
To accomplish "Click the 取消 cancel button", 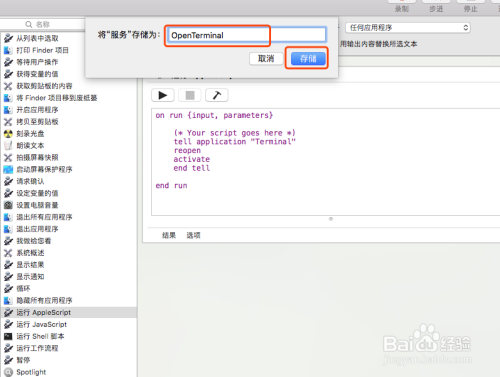I will (266, 59).
